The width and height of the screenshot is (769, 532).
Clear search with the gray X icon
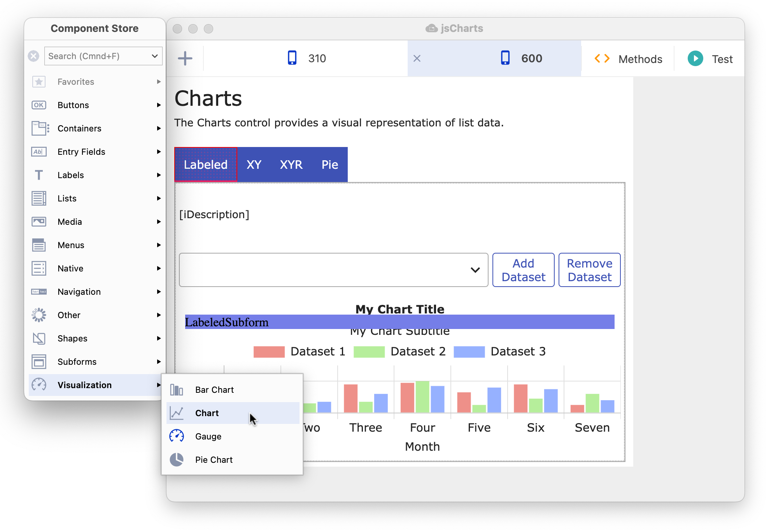coord(34,56)
